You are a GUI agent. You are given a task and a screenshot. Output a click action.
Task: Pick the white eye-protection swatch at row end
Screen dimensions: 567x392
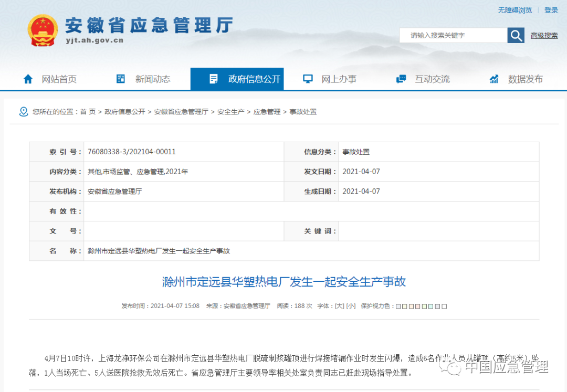point(444,306)
